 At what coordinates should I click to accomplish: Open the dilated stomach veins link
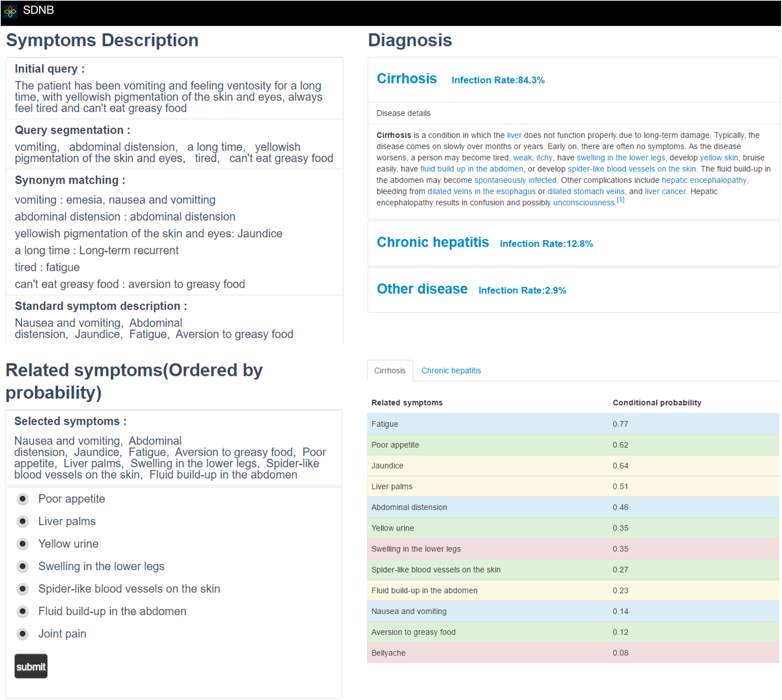(x=586, y=191)
